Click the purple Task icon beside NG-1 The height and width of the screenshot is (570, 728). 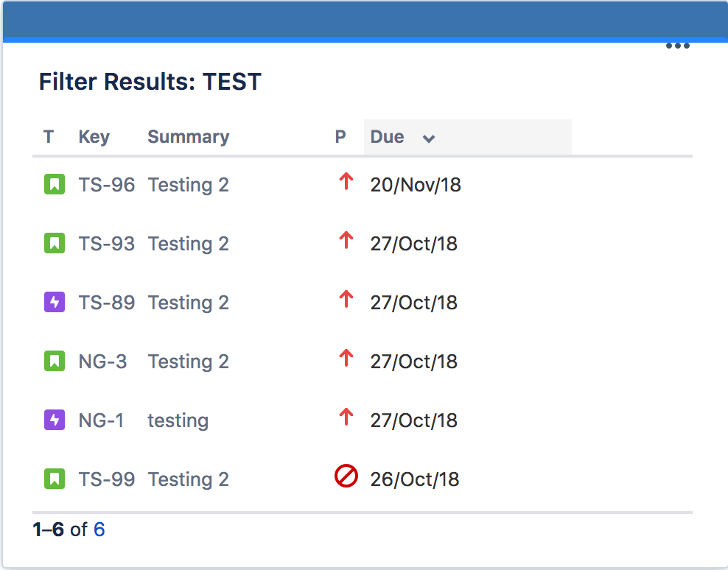pyautogui.click(x=55, y=421)
